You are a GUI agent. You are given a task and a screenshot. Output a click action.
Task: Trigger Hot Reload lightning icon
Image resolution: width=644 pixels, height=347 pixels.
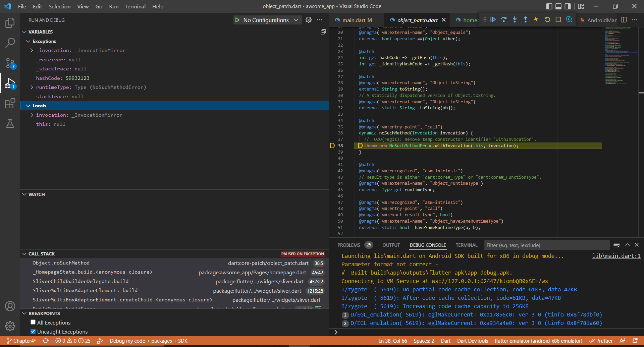coord(536,20)
